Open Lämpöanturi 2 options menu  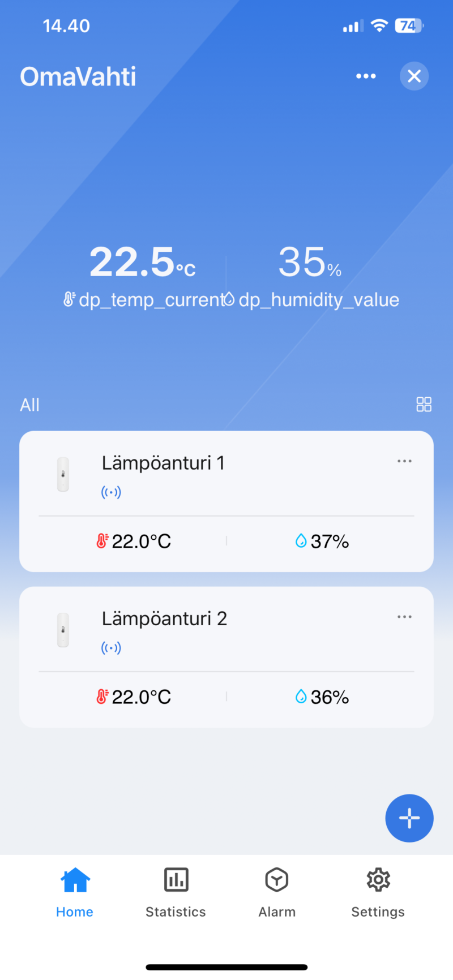(x=404, y=617)
